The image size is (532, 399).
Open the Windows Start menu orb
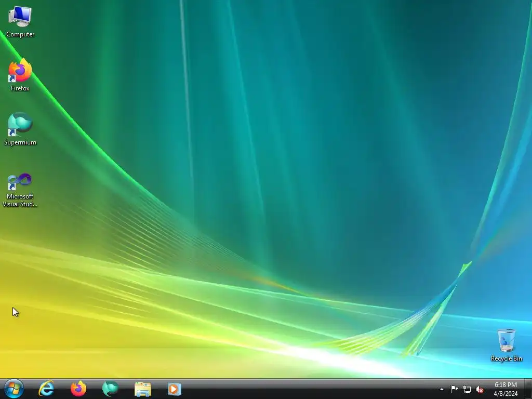pyautogui.click(x=14, y=389)
